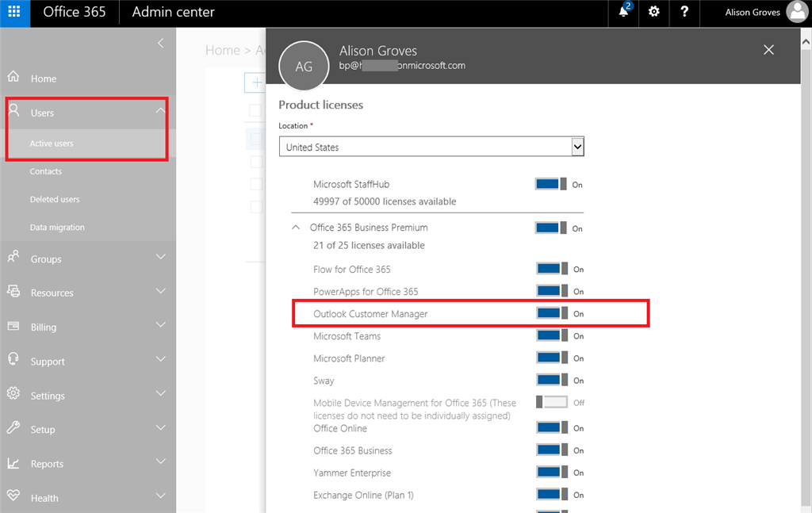The height and width of the screenshot is (513, 812).
Task: Click the Product licenses heading
Action: pyautogui.click(x=320, y=105)
